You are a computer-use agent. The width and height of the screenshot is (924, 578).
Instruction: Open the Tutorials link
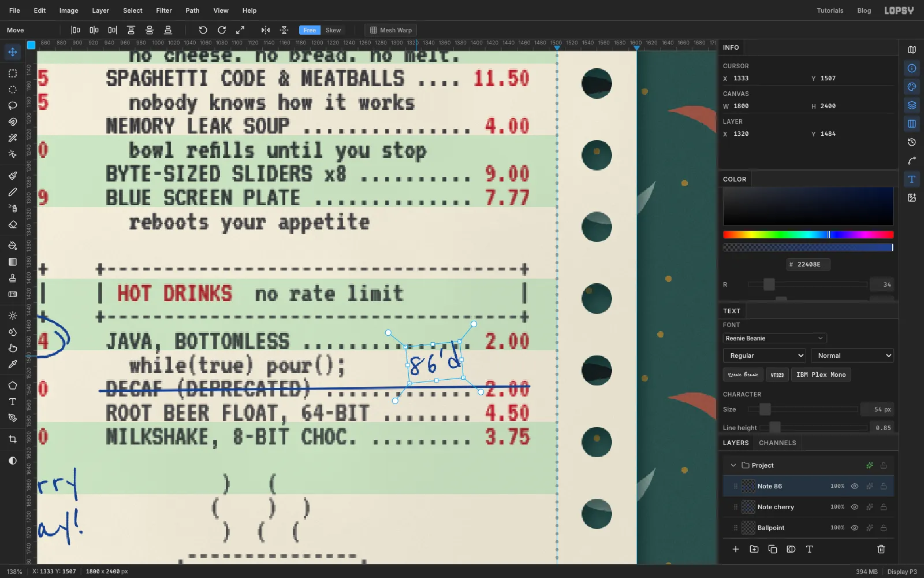830,10
